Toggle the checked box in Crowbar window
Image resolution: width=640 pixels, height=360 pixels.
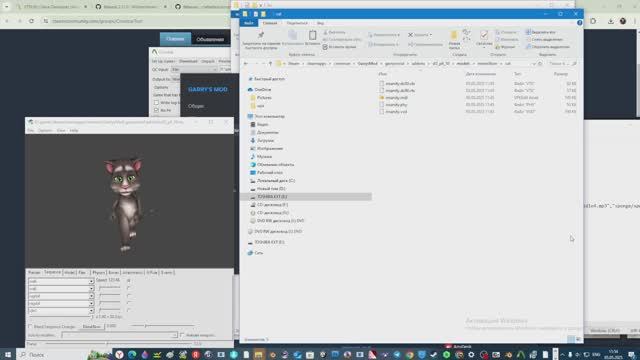tap(156, 110)
